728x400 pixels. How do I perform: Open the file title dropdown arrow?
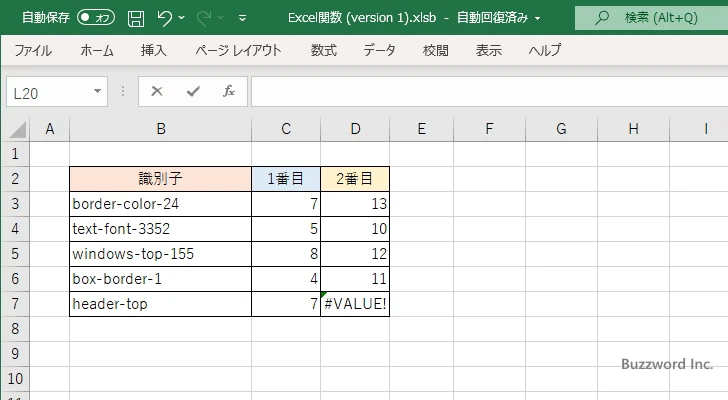click(x=538, y=19)
